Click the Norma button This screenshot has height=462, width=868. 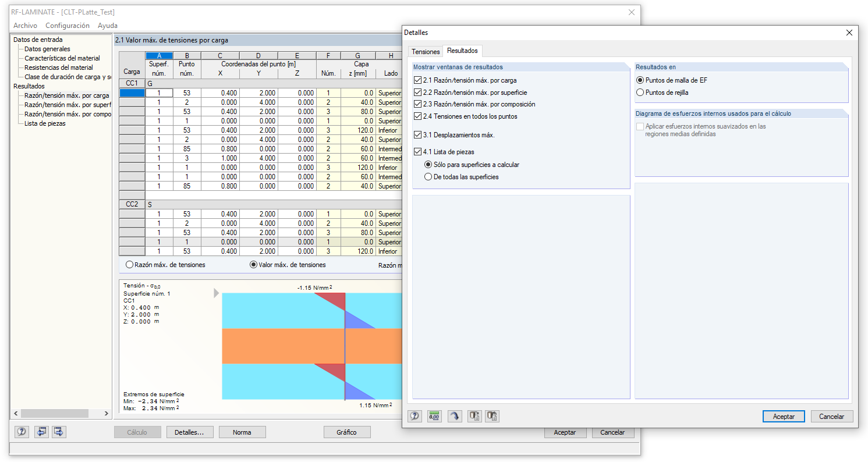pos(242,432)
